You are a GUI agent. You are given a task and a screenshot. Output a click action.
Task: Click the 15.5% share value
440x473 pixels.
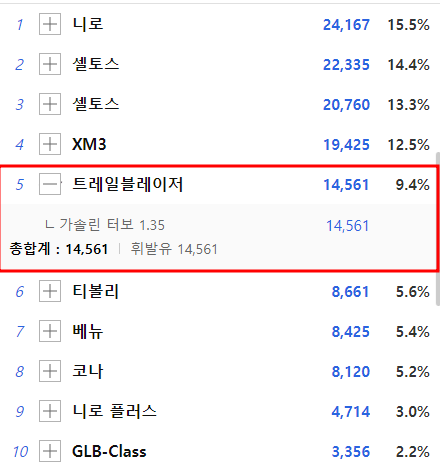coord(409,25)
